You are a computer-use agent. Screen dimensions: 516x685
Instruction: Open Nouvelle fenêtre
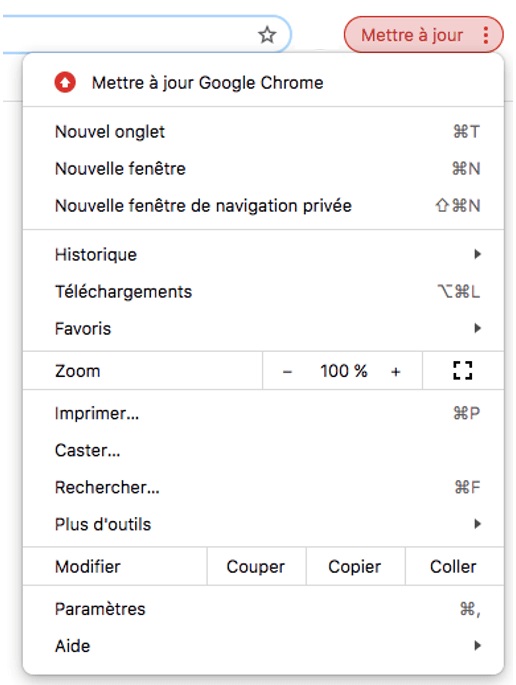(x=263, y=169)
